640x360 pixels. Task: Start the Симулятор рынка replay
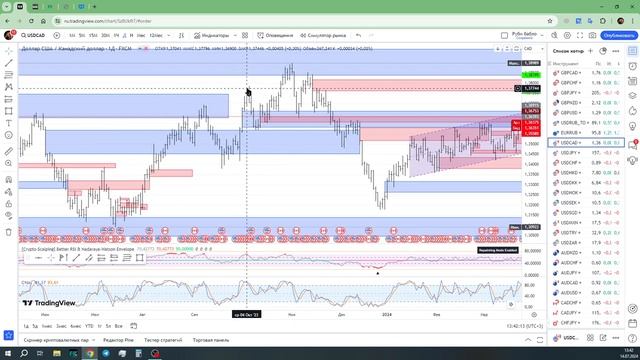pyautogui.click(x=323, y=36)
